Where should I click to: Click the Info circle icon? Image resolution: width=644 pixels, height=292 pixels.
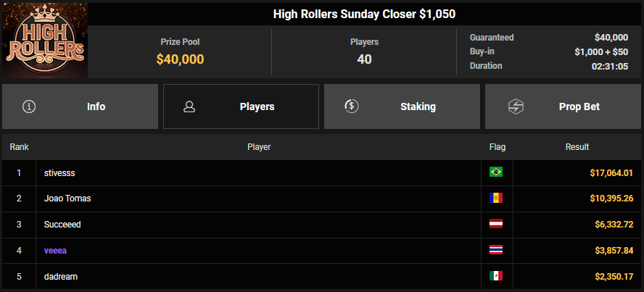(29, 107)
